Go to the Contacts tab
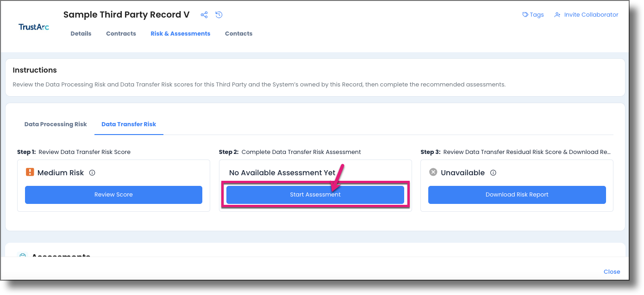Screen dimensions: 644x295 [238, 33]
